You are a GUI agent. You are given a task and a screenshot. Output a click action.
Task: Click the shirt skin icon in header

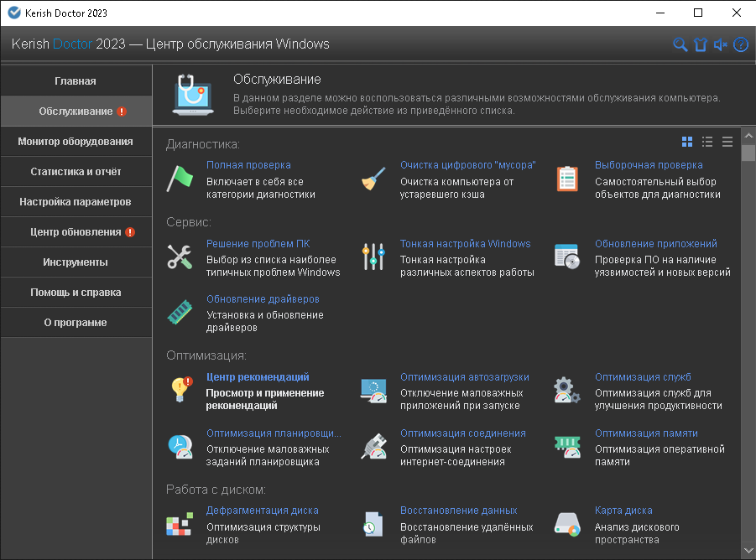click(x=700, y=44)
